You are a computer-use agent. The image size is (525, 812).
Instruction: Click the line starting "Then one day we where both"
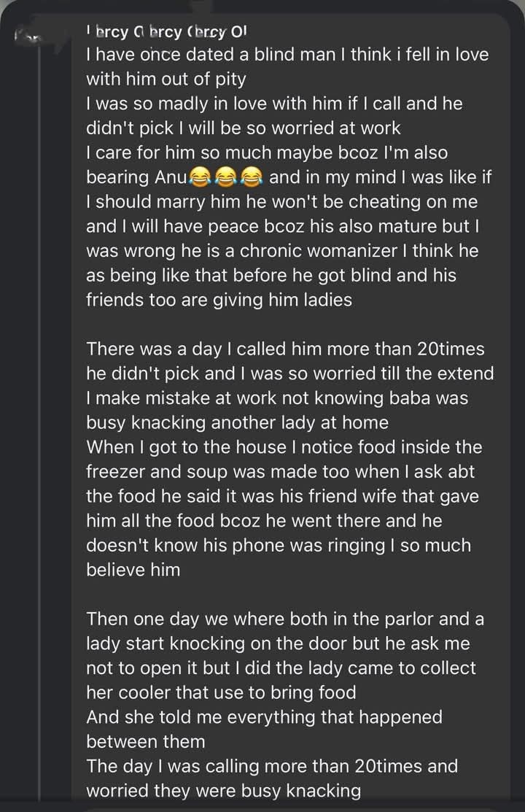point(285,619)
